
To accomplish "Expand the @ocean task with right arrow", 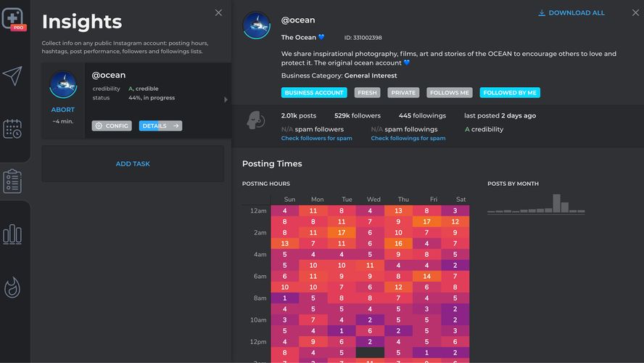I will pos(226,100).
